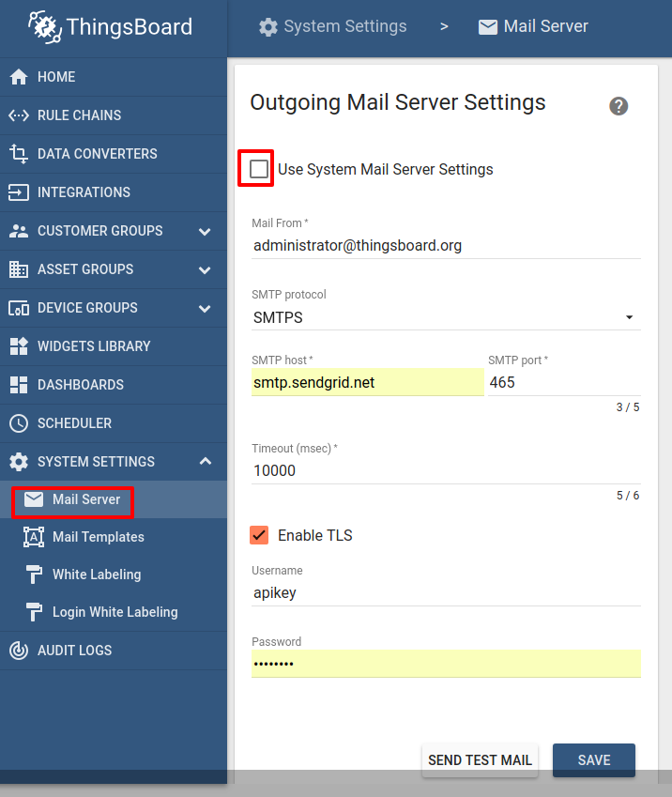Click the Dashboards grid icon
The height and width of the screenshot is (797, 672).
(x=19, y=385)
